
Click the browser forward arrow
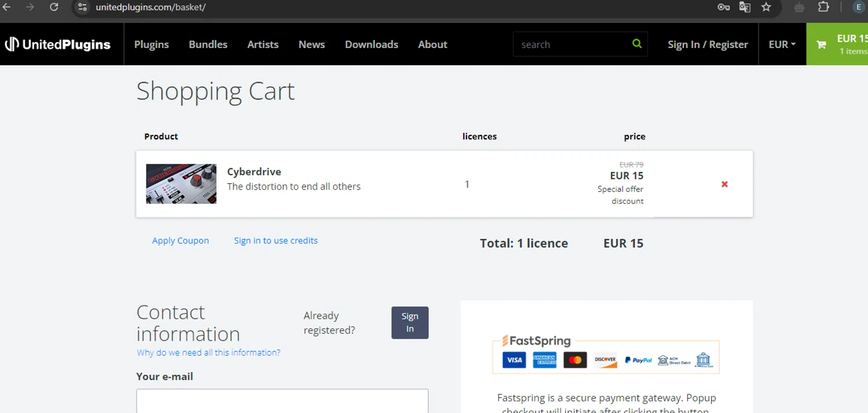30,7
